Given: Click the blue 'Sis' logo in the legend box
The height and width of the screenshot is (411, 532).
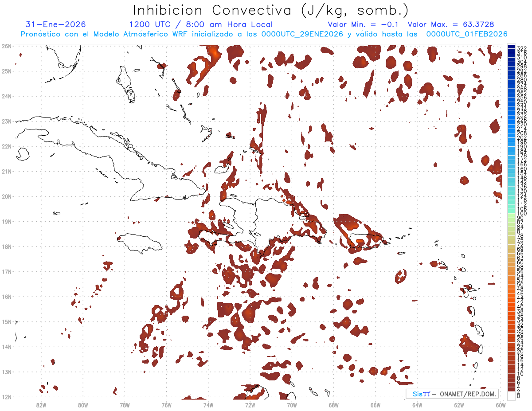Looking at the screenshot, I should coord(418,394).
